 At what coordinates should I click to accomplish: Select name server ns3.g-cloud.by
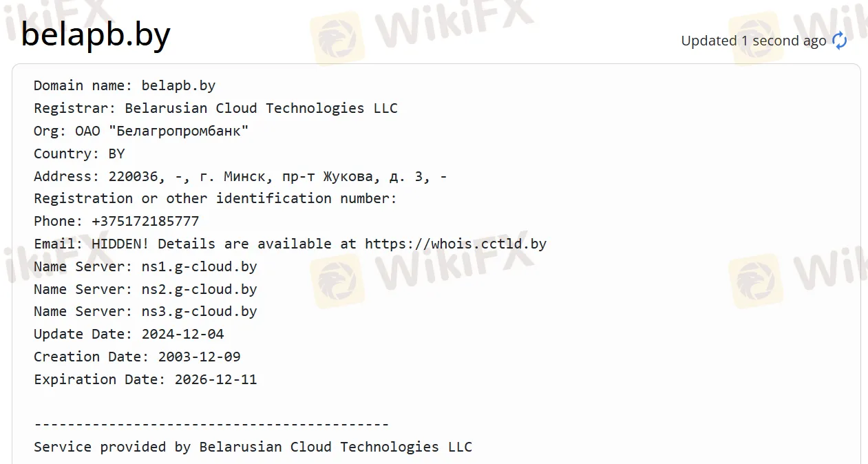199,311
